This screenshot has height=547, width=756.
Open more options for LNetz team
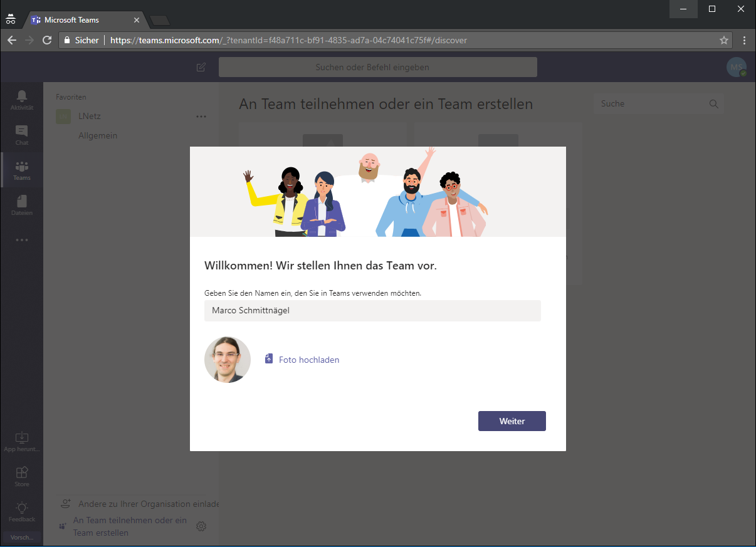(x=201, y=116)
